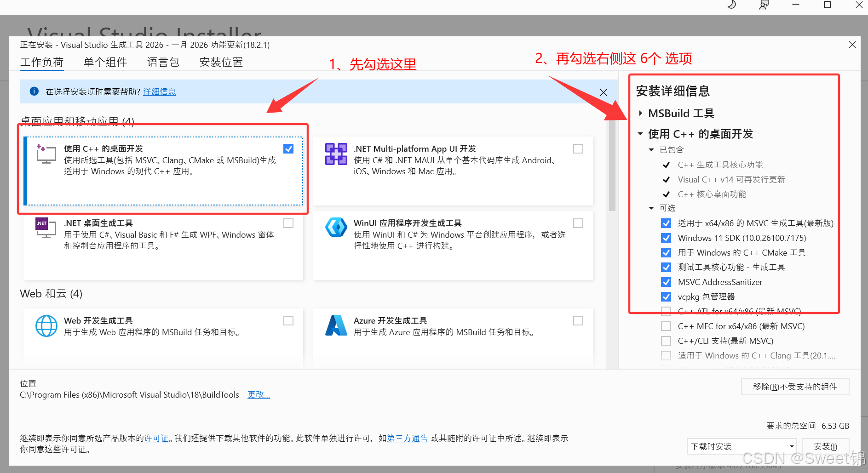Click the Visual C++ v14 可再发行更新 item
868x473 pixels.
[x=731, y=179]
